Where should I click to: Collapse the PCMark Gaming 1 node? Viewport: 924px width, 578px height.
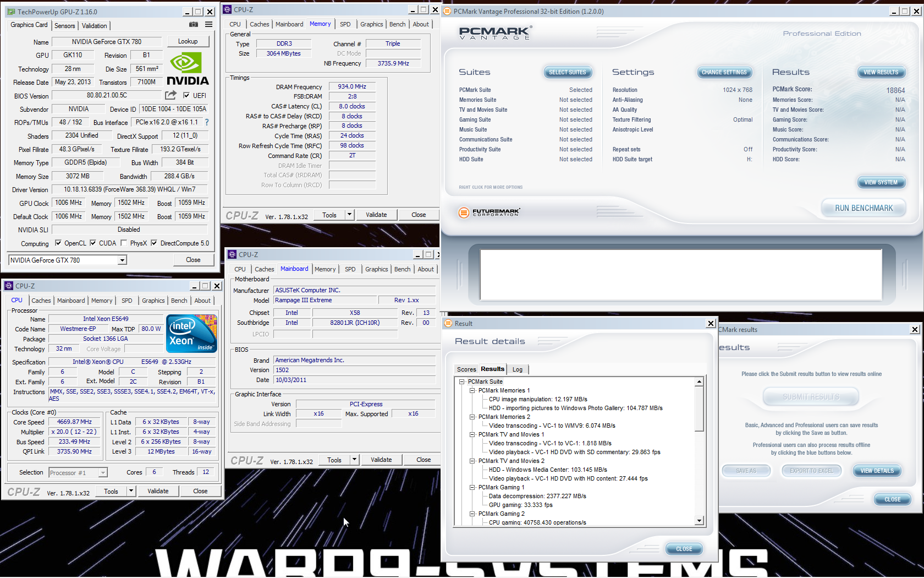click(472, 487)
